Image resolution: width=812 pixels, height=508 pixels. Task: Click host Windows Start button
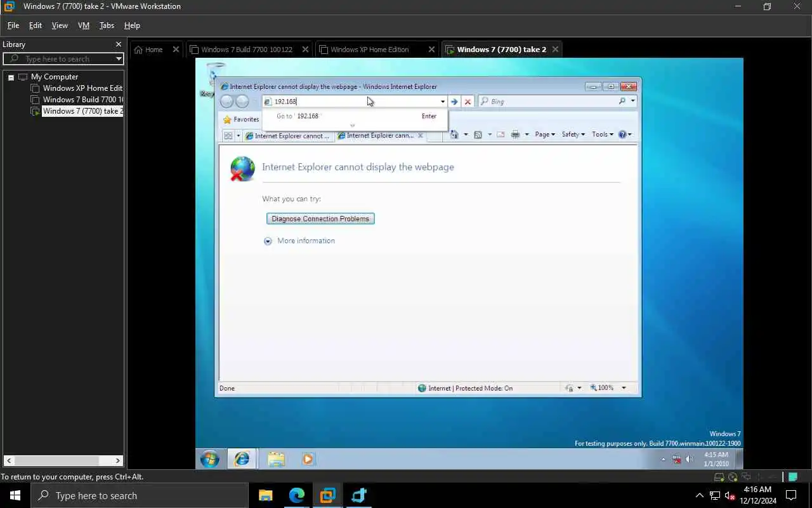pos(15,495)
